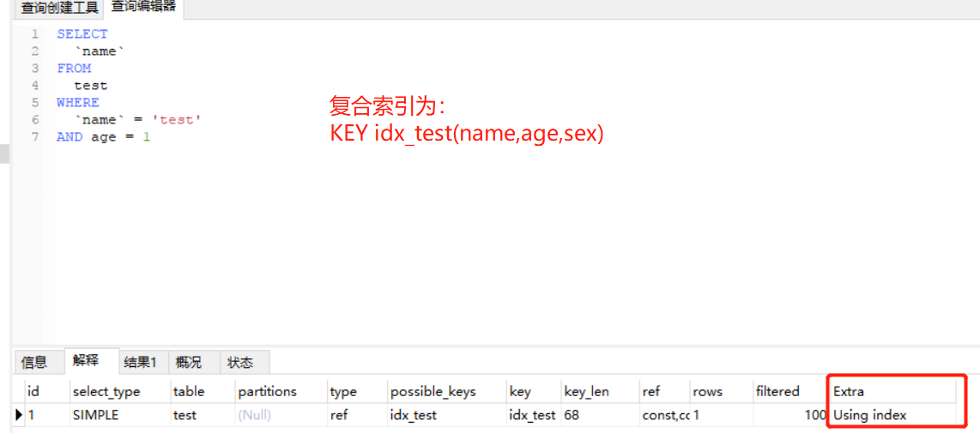The height and width of the screenshot is (433, 980).
Task: Click the current row indicator arrow
Action: [19, 415]
